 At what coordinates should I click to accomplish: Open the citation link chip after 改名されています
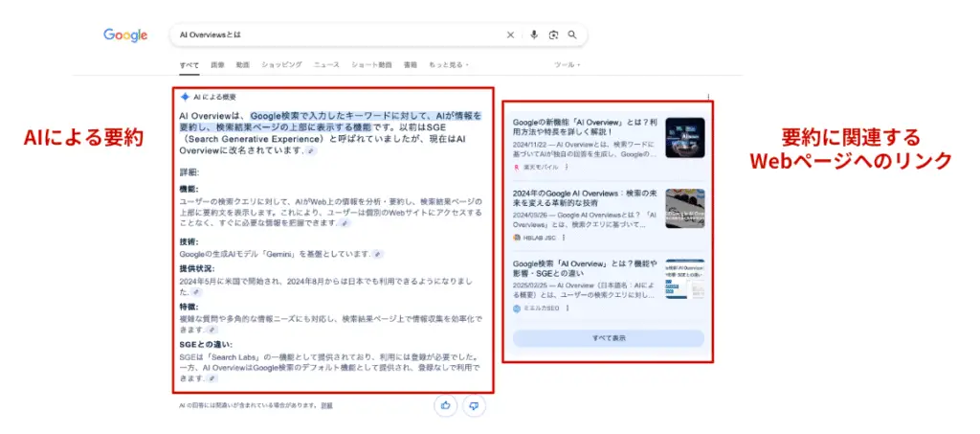click(311, 151)
